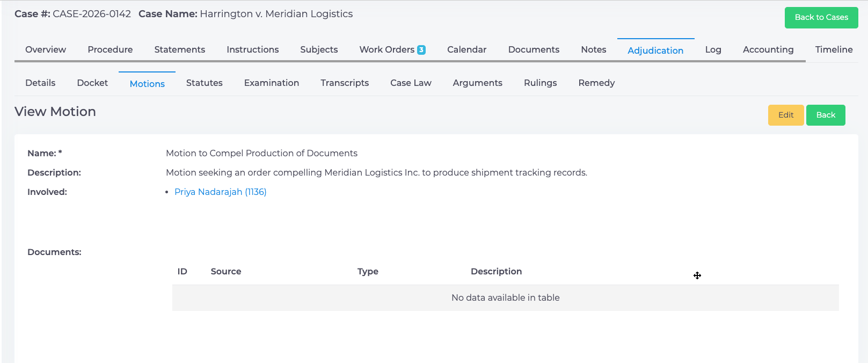Open the Log tab
The height and width of the screenshot is (363, 868).
pos(713,49)
